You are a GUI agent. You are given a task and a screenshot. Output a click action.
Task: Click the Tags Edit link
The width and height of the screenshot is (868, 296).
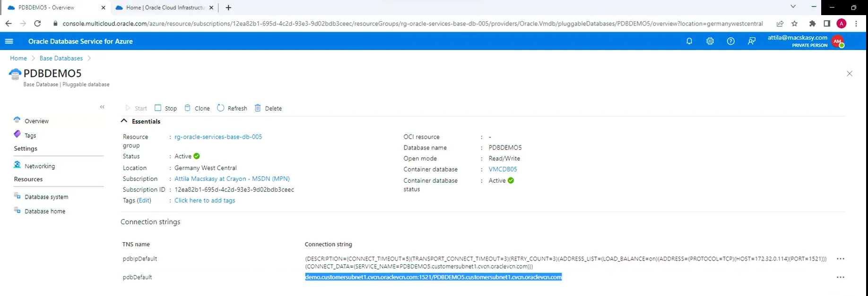coord(144,201)
